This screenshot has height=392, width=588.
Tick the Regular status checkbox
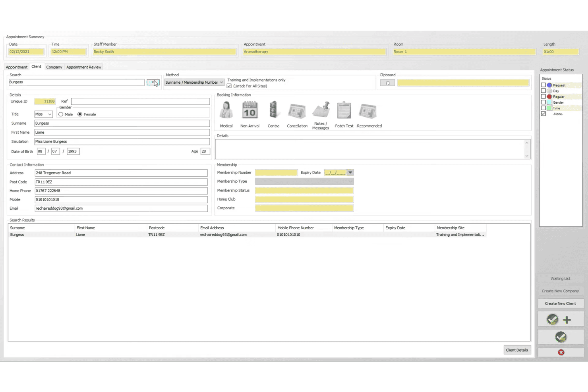click(x=544, y=97)
